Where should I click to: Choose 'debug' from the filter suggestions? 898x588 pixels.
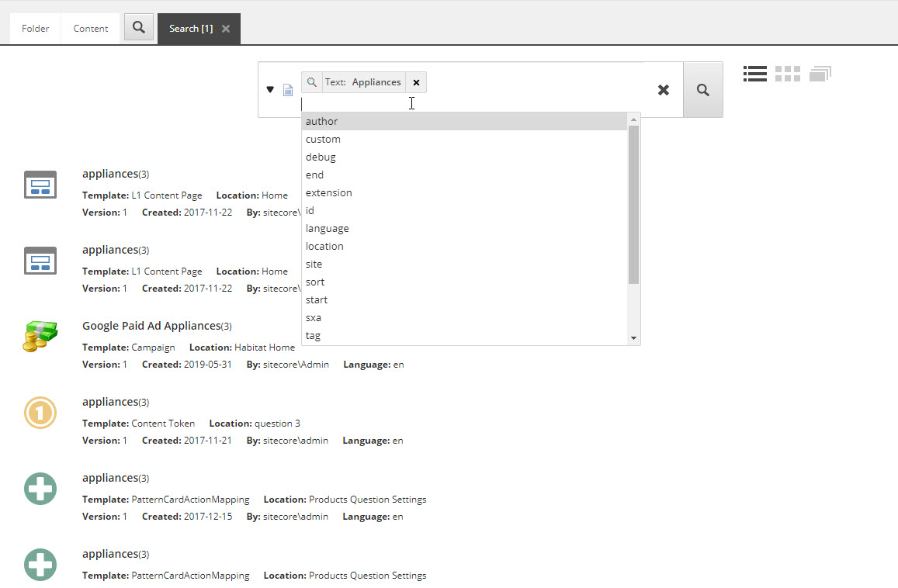464,157
